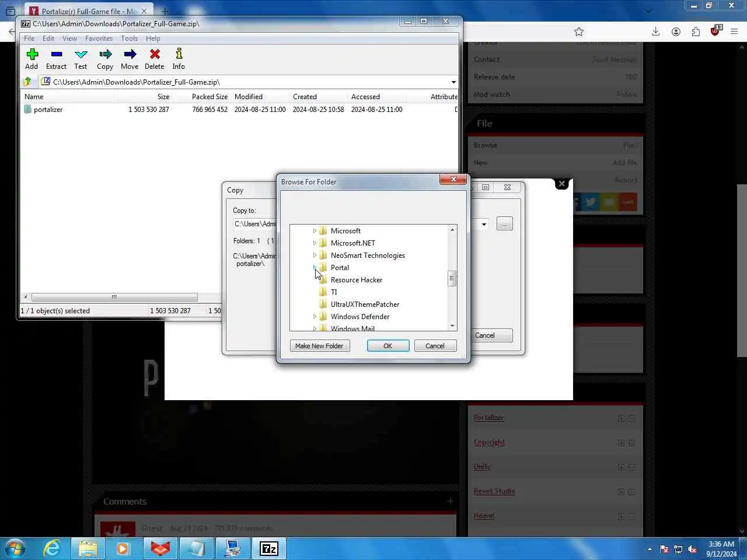
Task: Click the Test toolbar icon in 7-Zip
Action: (81, 59)
